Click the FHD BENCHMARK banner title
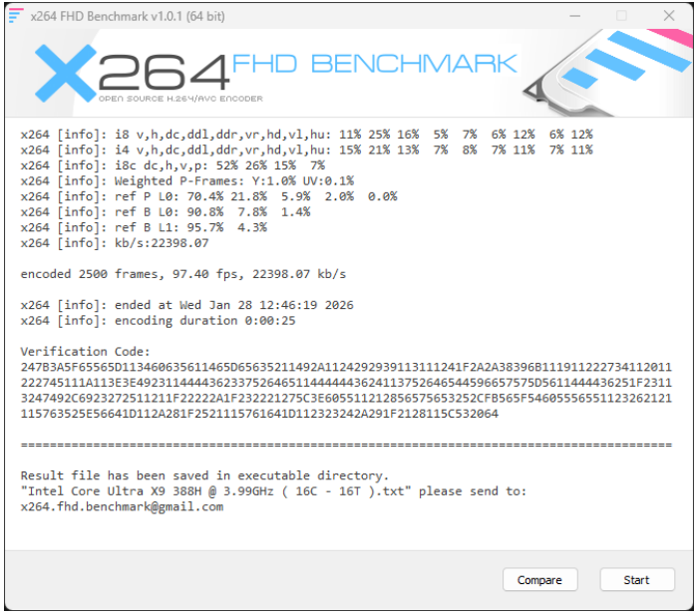The image size is (697, 616). 375,64
